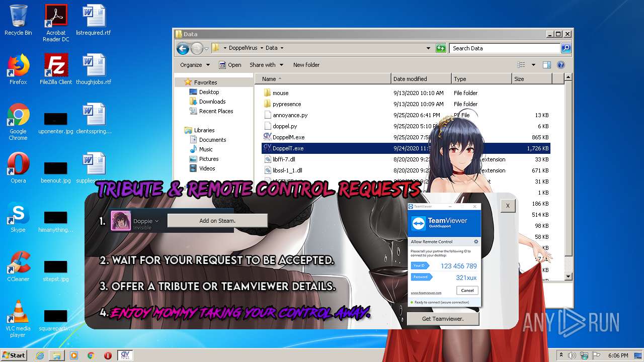Open the Doppie status dropdown chevron
This screenshot has height=362, width=644.
[x=157, y=221]
